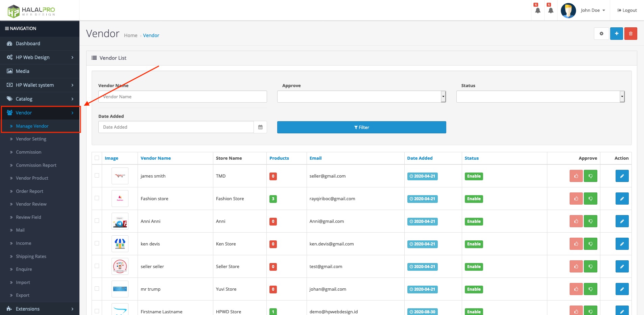This screenshot has height=315, width=644.
Task: Expand the John Doe user menu
Action: point(592,10)
